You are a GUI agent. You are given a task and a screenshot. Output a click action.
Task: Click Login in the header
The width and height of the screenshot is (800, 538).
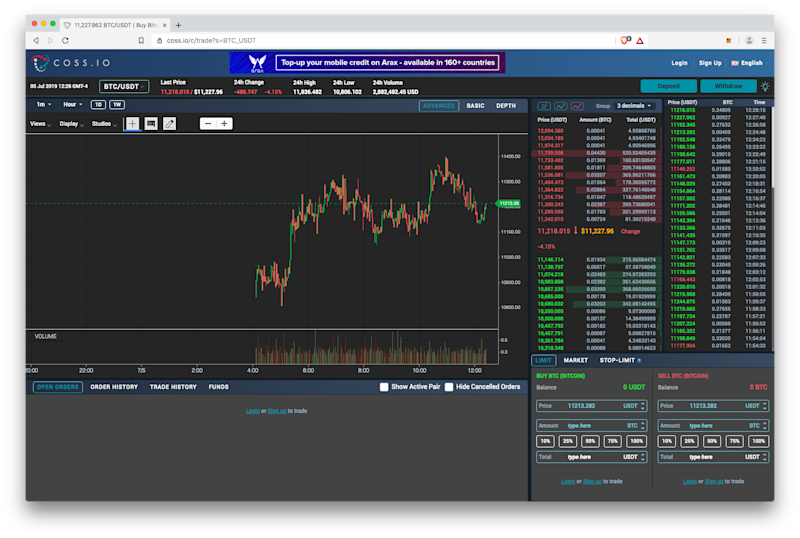(679, 63)
